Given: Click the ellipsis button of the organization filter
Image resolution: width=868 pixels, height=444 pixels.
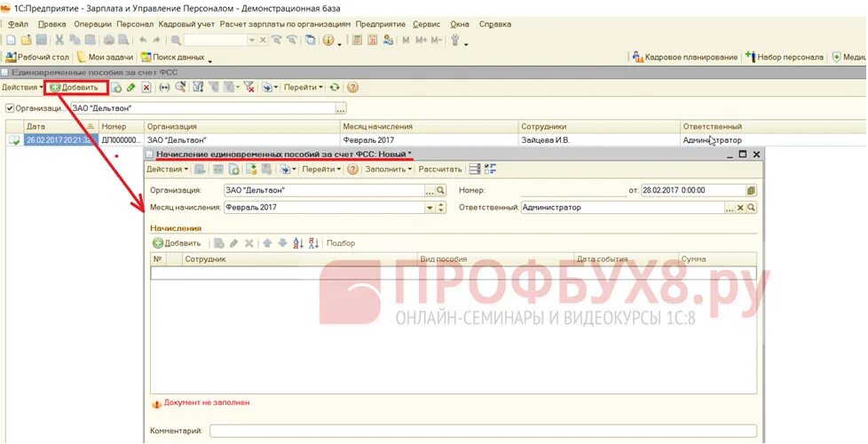Looking at the screenshot, I should coord(341,108).
